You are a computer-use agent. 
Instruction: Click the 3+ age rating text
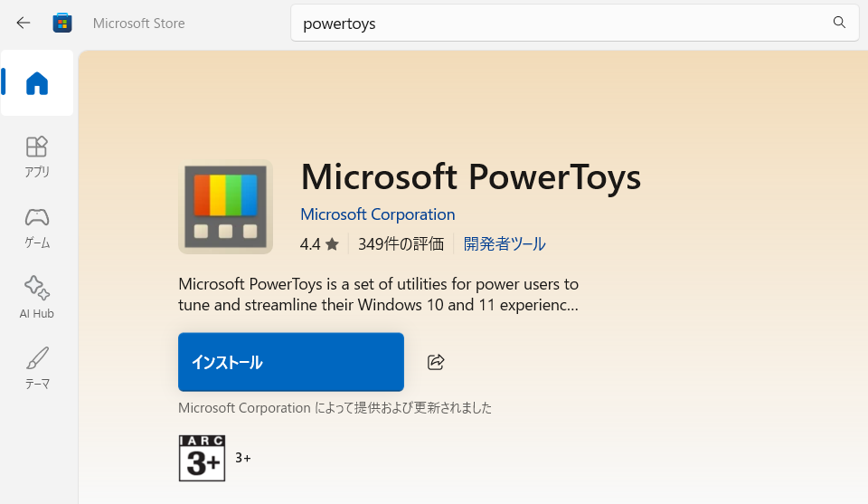(x=243, y=458)
